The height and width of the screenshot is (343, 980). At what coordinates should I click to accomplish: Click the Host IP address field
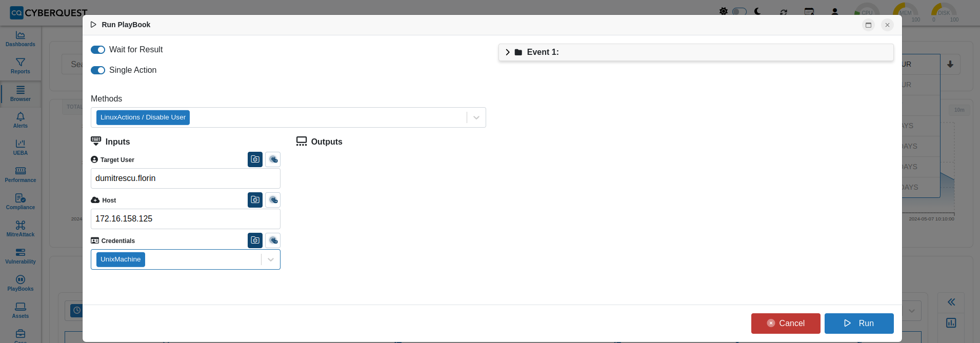(186, 219)
